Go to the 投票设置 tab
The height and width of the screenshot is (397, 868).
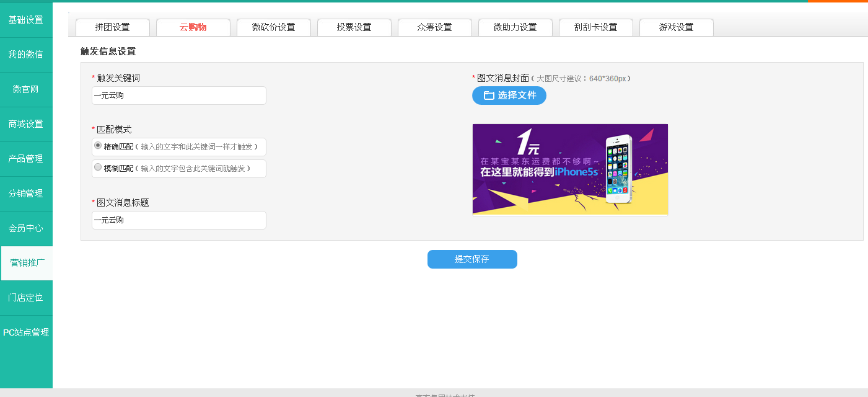[354, 27]
